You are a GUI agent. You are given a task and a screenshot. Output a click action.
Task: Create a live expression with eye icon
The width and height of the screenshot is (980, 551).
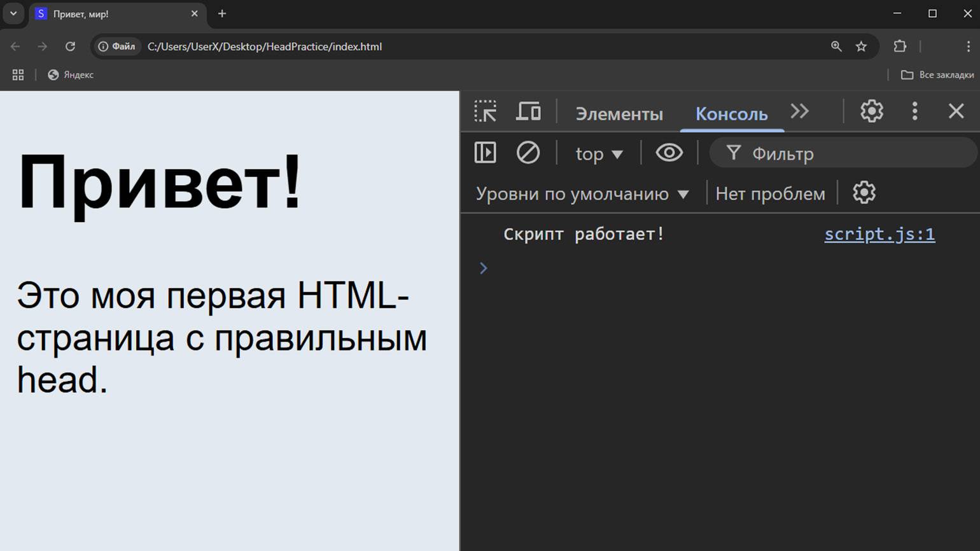click(x=669, y=153)
